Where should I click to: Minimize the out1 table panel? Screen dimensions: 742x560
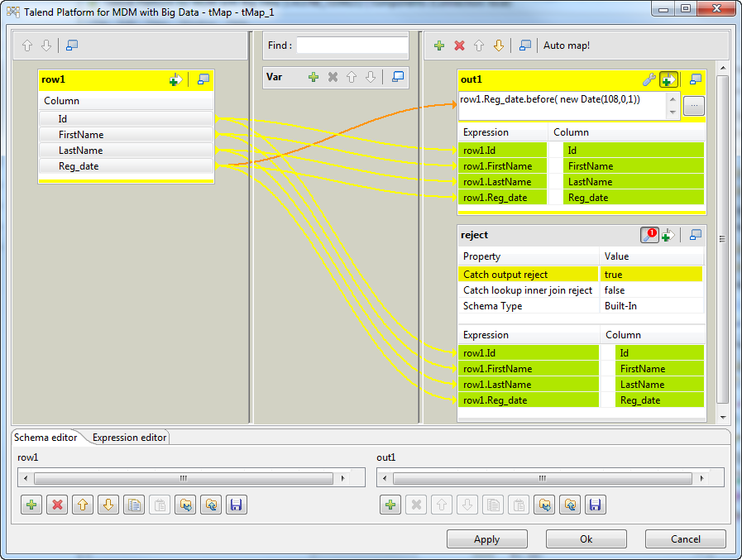pyautogui.click(x=695, y=79)
